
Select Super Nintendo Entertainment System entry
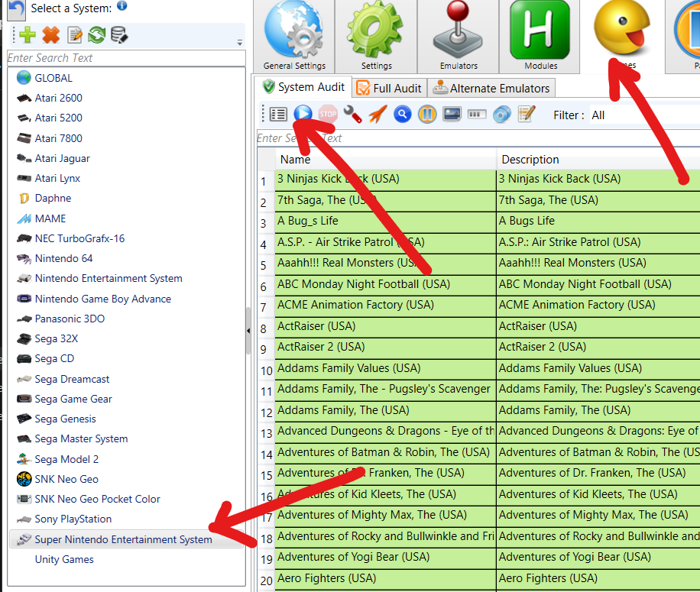click(126, 539)
